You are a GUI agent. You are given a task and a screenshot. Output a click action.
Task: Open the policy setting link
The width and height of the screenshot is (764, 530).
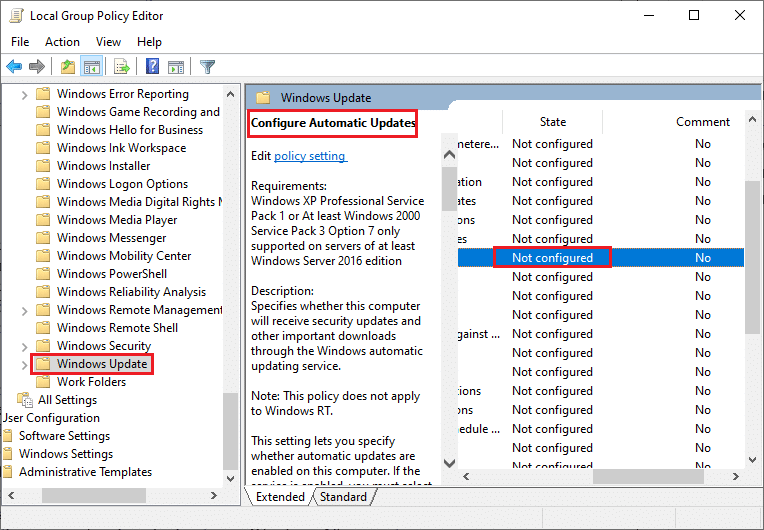(310, 156)
